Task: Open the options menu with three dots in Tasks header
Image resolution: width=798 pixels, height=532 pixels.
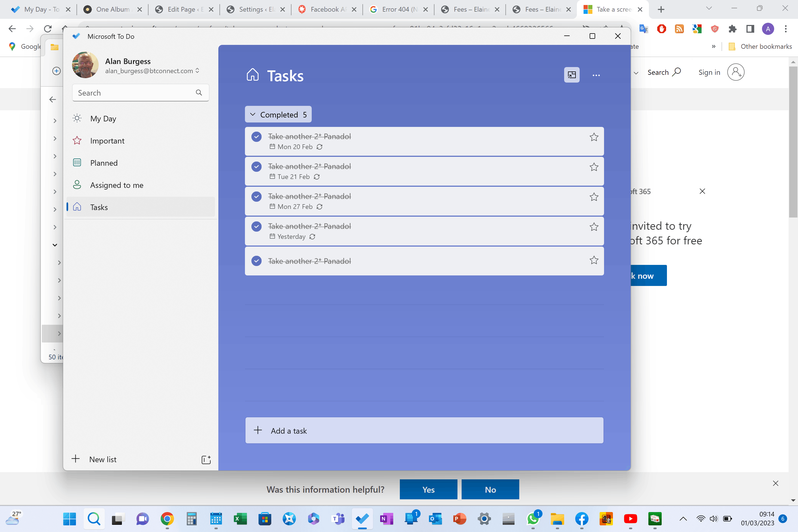Action: (597, 75)
